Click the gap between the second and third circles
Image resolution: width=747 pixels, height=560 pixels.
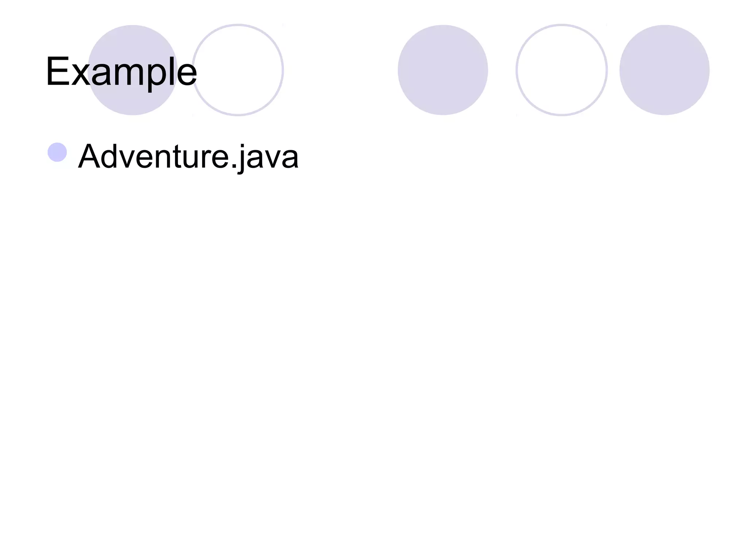pos(341,70)
